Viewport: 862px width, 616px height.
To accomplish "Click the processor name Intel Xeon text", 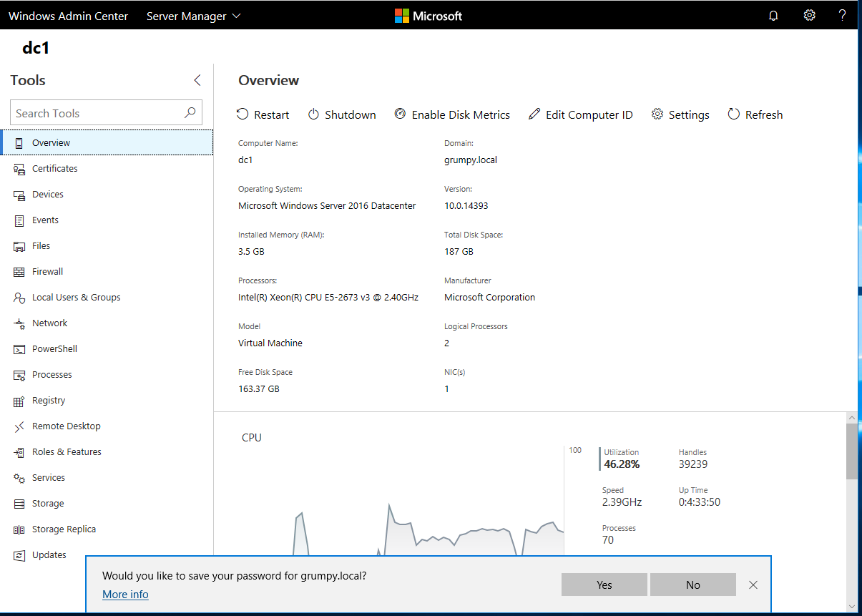I will pos(328,298).
